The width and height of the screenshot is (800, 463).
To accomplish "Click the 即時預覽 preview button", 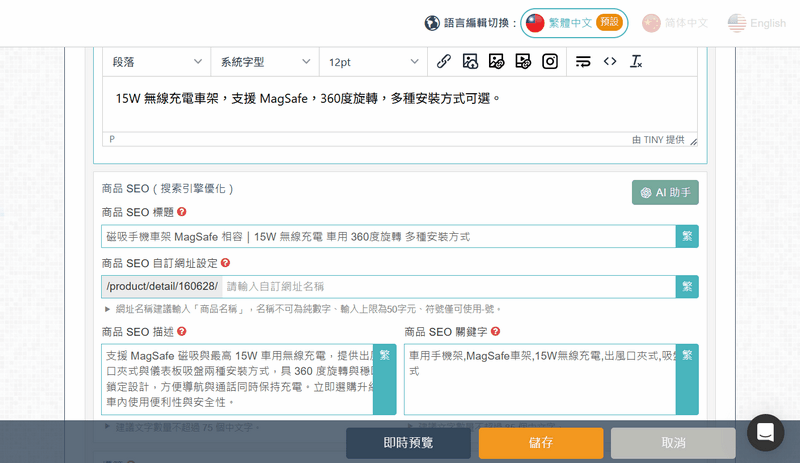I will (x=408, y=443).
